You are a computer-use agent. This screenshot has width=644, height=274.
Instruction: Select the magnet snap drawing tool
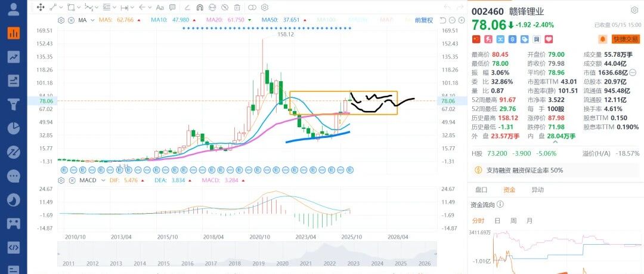200,7
